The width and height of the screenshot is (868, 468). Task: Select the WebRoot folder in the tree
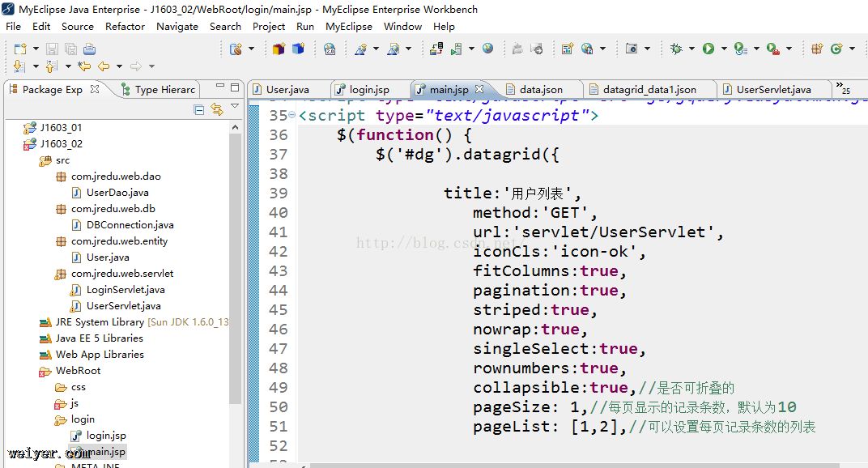78,371
